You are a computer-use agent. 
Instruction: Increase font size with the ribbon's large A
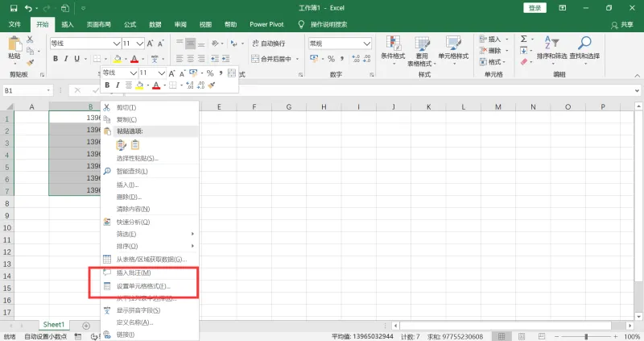150,44
